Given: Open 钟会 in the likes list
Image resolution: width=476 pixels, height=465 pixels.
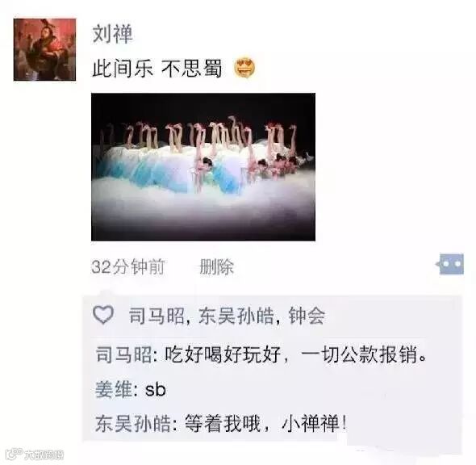Looking at the screenshot, I should (x=307, y=316).
